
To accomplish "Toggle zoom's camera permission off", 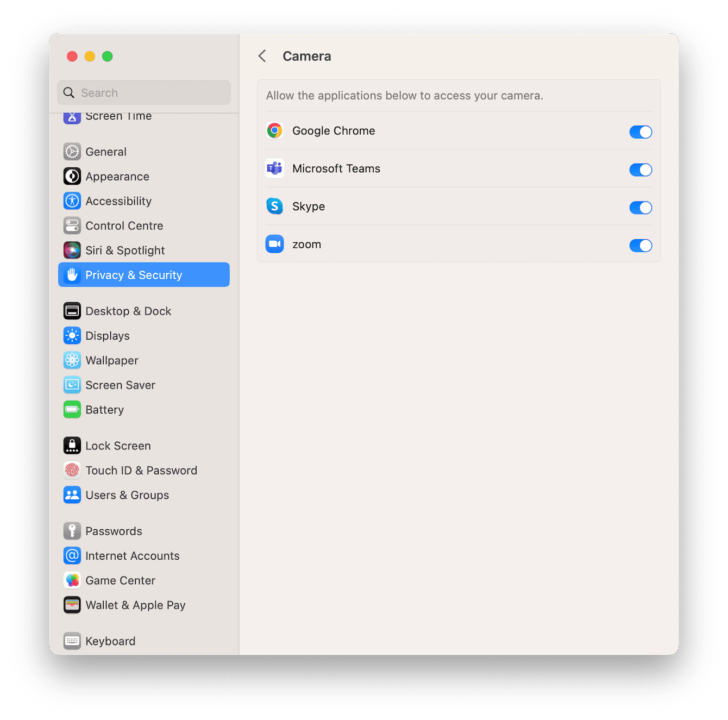I will 641,245.
